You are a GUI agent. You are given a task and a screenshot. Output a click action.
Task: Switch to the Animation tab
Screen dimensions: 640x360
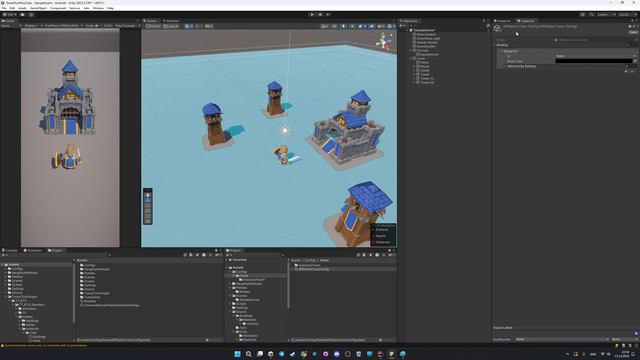tap(33, 250)
